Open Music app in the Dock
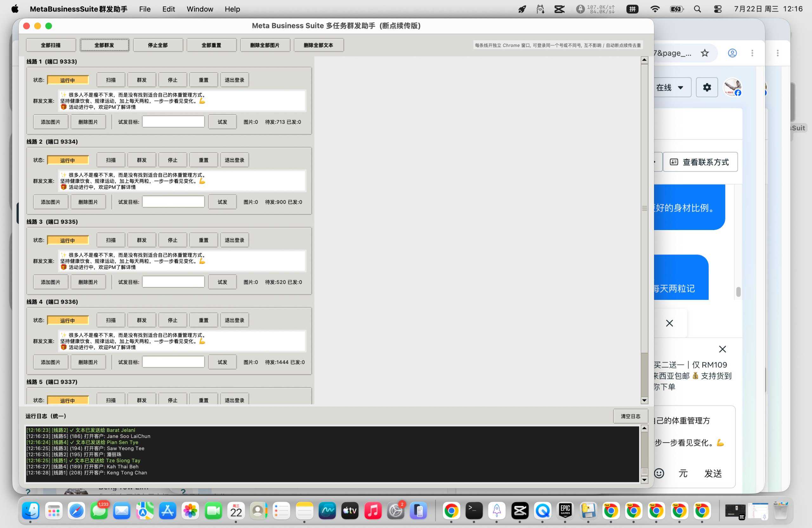This screenshot has height=528, width=812. [373, 511]
